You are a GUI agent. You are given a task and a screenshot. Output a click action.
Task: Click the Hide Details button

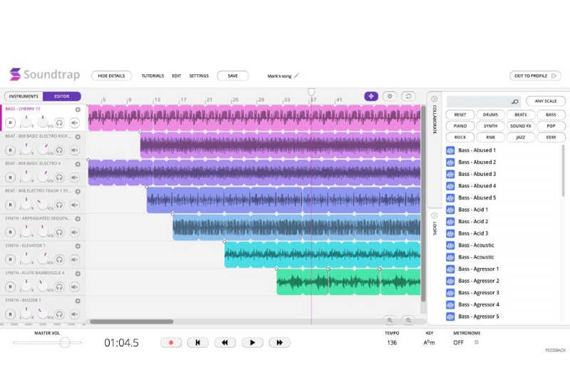pos(111,76)
